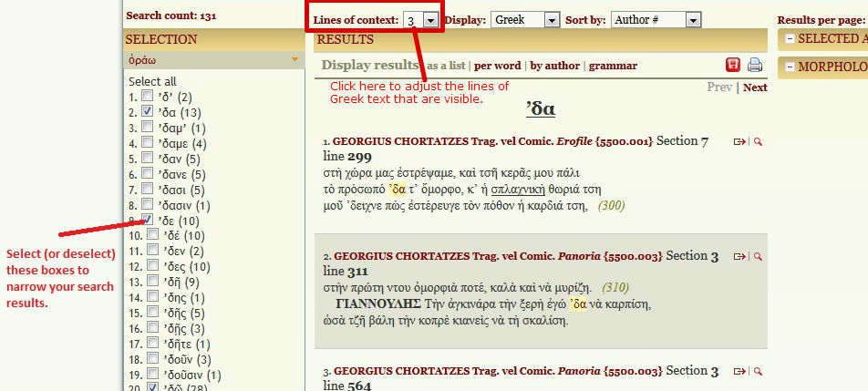The image size is (868, 391).
Task: Go to Prev results page
Action: (719, 87)
